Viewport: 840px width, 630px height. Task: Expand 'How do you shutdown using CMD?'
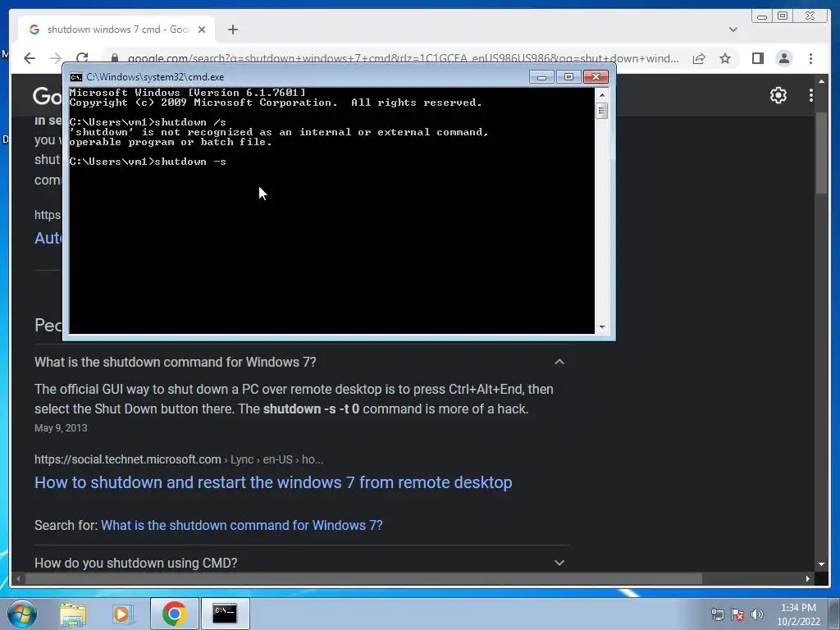click(x=559, y=563)
